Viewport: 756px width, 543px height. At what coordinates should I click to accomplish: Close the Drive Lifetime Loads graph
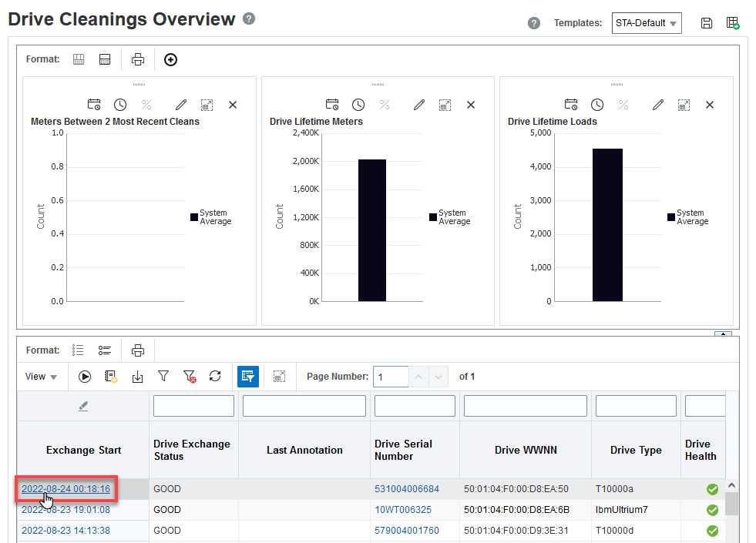[710, 105]
